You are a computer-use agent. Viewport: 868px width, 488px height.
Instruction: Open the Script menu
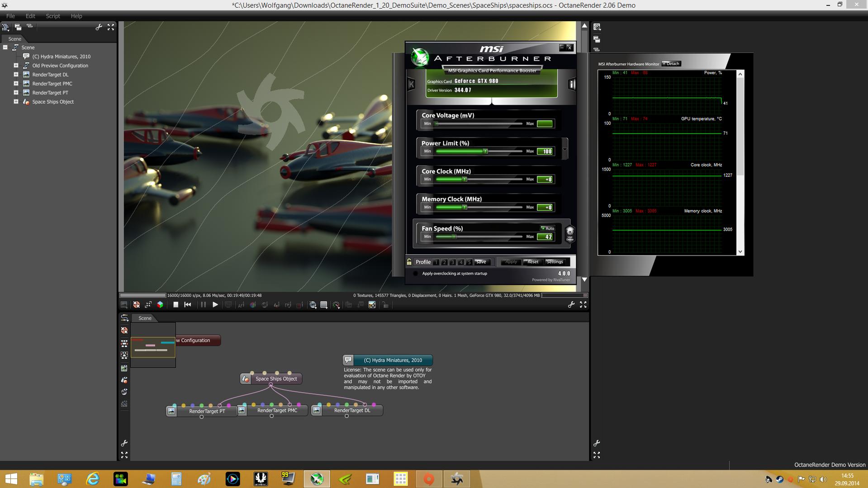click(x=53, y=16)
